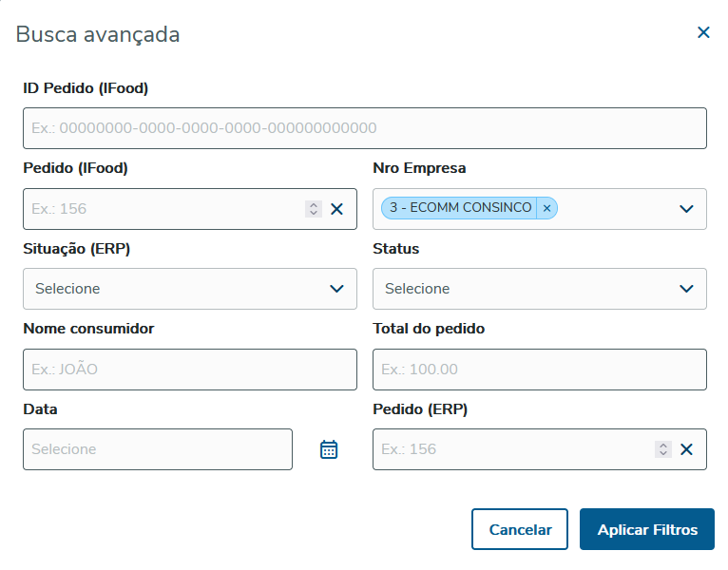Image resolution: width=728 pixels, height=570 pixels.
Task: Clear the Pedido (IFood) field
Action: coord(336,209)
